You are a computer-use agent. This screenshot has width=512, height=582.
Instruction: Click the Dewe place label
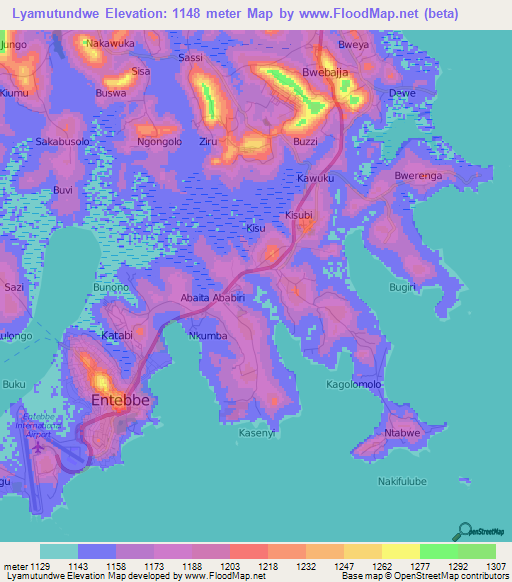(402, 93)
